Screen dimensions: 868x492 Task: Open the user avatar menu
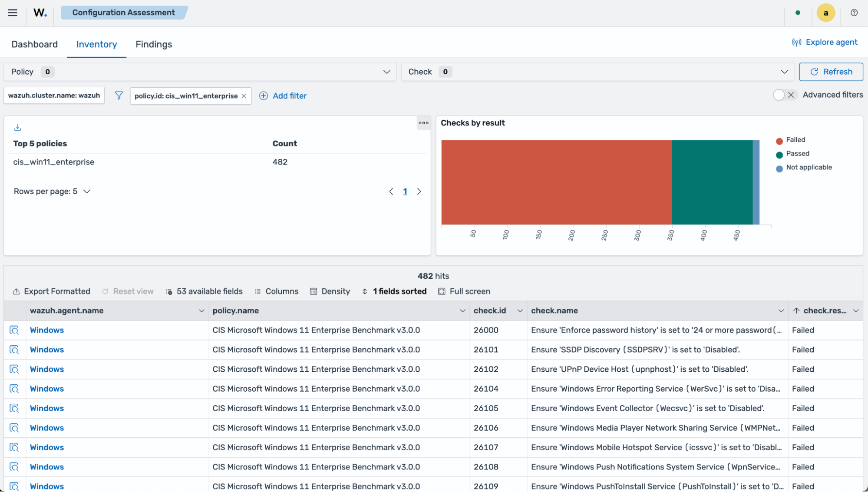(x=825, y=13)
